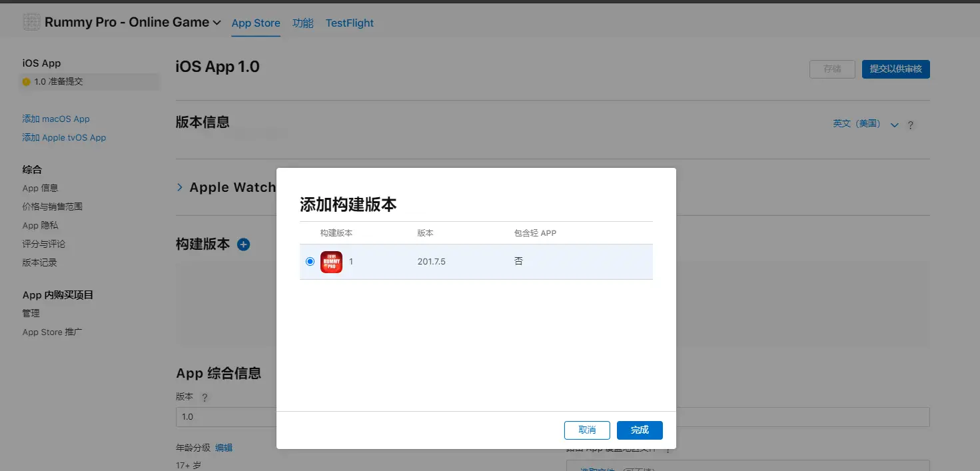Switch to the TestFlight tab

(x=350, y=23)
